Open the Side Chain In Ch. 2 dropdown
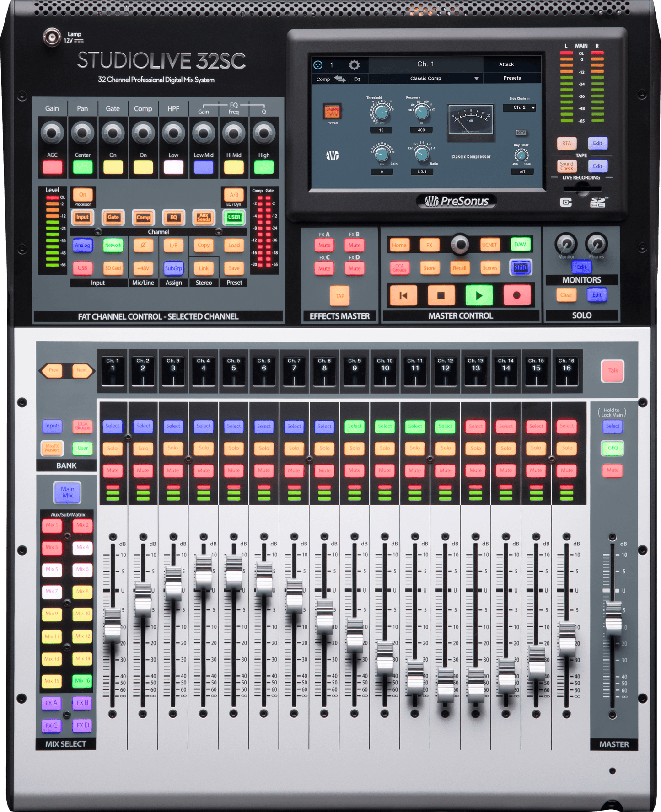661x812 pixels. pos(519,108)
